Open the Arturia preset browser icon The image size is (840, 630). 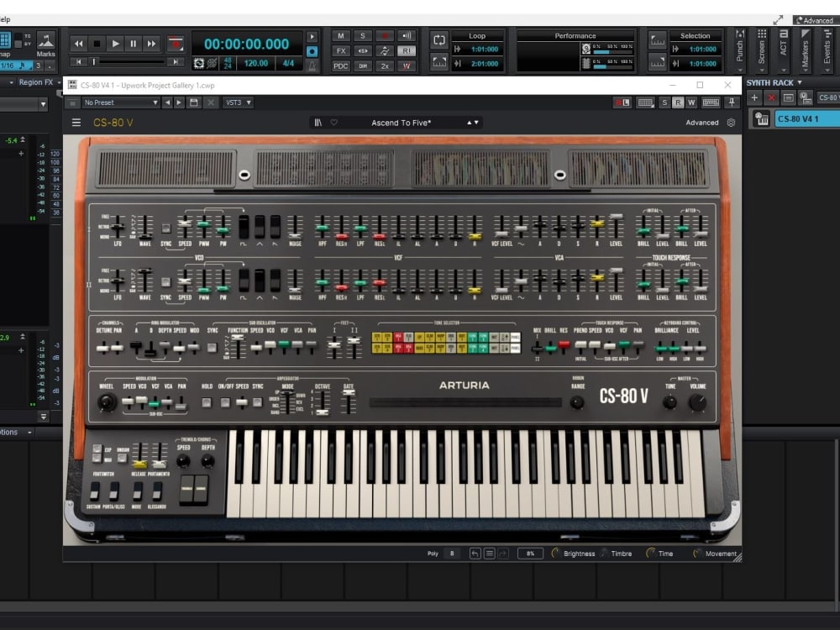[318, 123]
